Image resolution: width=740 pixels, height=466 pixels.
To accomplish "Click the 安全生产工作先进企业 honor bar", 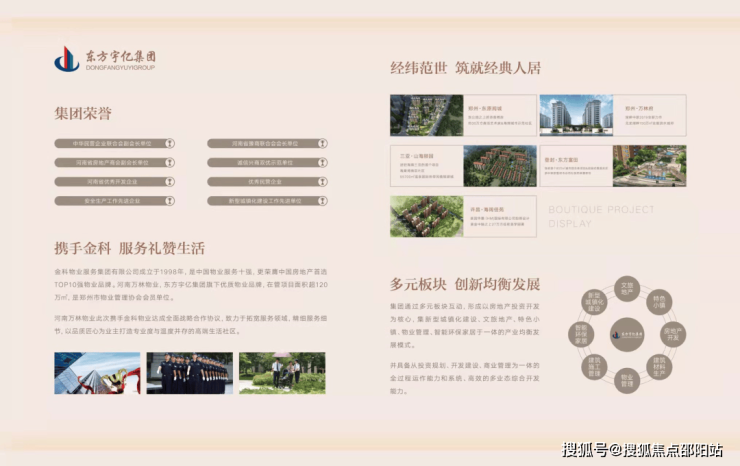I will [115, 201].
